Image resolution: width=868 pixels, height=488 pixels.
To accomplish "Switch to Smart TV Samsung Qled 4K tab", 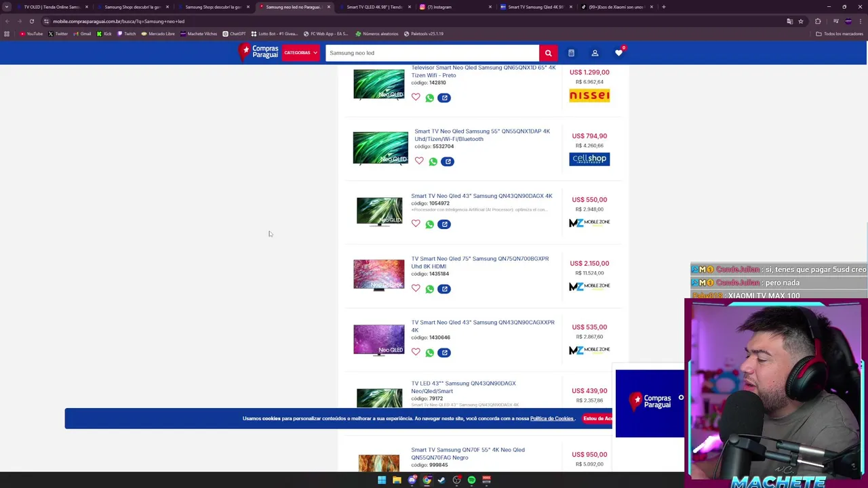I will click(536, 7).
